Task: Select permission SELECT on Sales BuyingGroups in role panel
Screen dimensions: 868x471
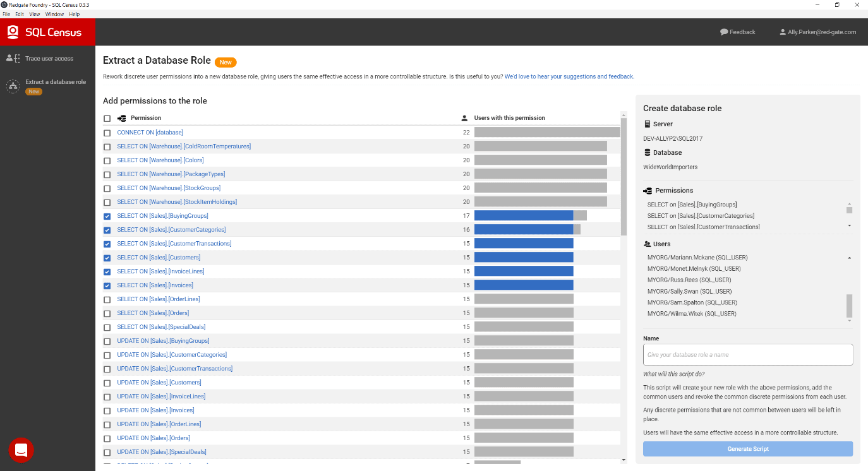Action: (x=692, y=205)
